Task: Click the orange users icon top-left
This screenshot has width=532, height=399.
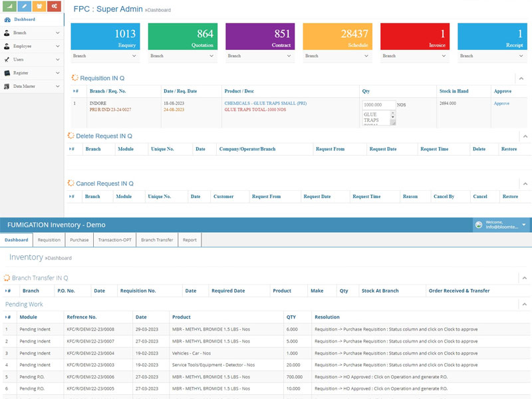Action: point(39,7)
